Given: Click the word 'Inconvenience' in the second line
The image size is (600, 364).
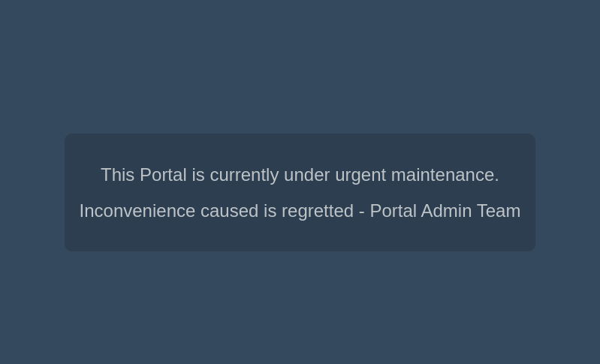Looking at the screenshot, I should [137, 211].
